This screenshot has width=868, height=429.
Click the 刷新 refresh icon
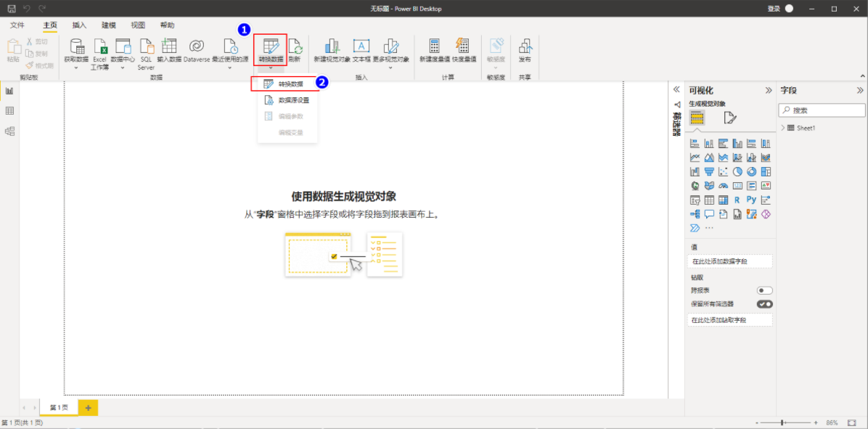click(x=295, y=51)
